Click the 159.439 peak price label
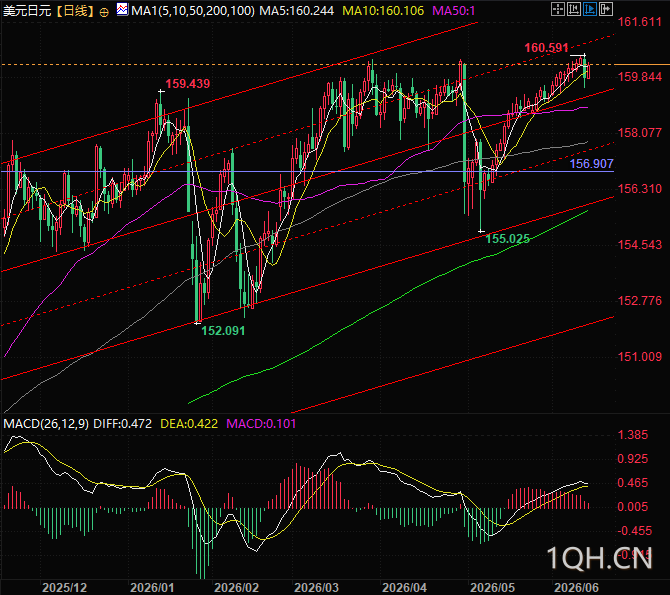 pyautogui.click(x=188, y=83)
